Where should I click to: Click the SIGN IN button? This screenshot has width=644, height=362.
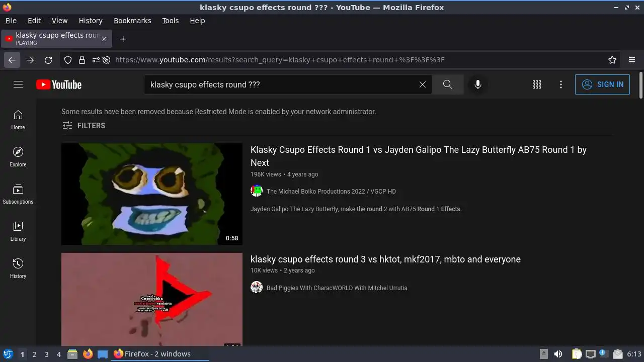click(x=602, y=84)
